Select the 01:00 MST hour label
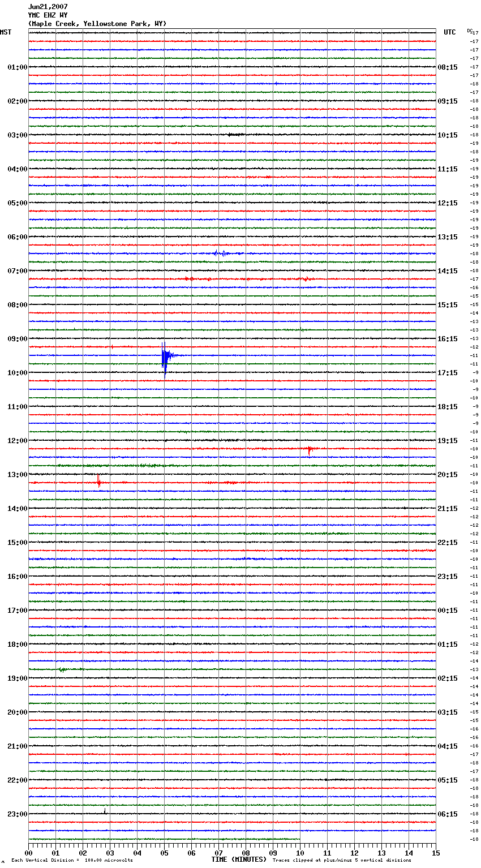 pos(18,67)
